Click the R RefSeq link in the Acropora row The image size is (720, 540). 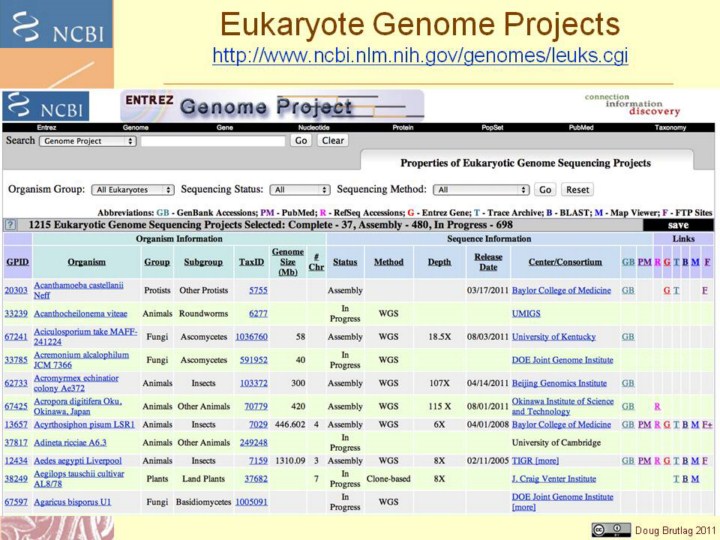[x=657, y=406]
